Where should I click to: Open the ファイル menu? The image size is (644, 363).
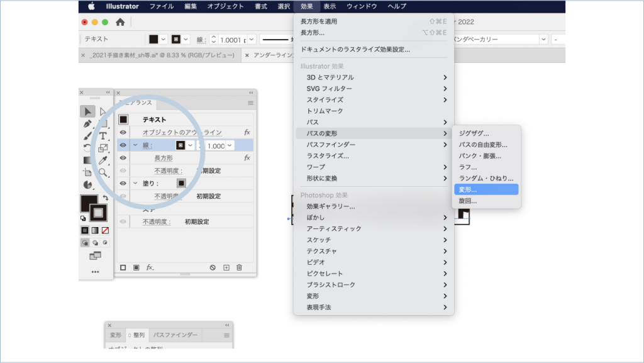click(x=162, y=6)
